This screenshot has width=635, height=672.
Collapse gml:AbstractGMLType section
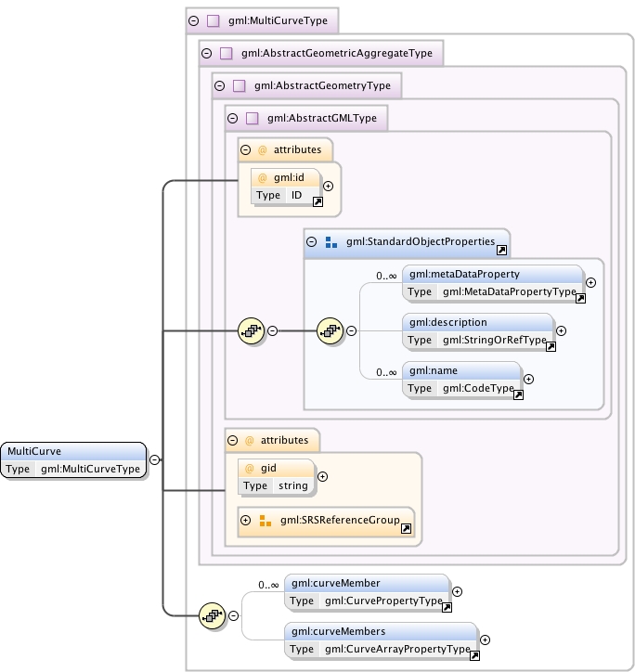[232, 118]
